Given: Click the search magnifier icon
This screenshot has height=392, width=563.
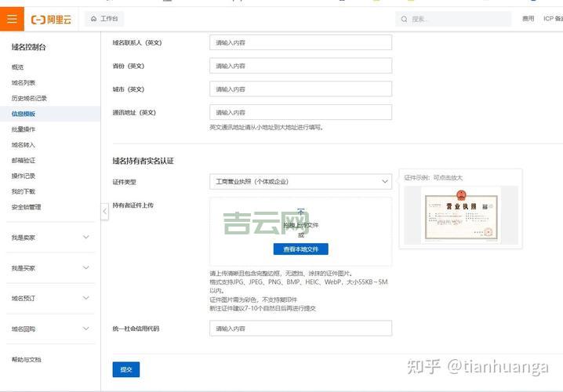Looking at the screenshot, I should click(405, 19).
